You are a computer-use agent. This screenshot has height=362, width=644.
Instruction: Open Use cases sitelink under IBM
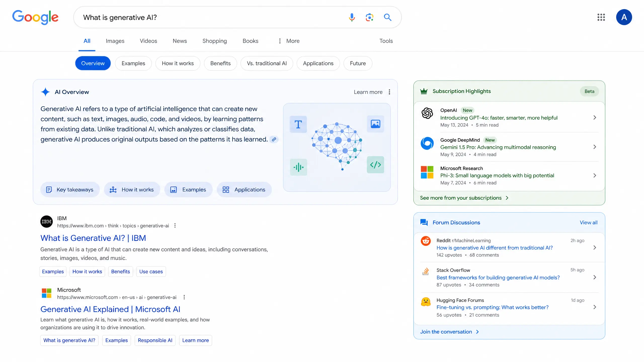pos(151,271)
